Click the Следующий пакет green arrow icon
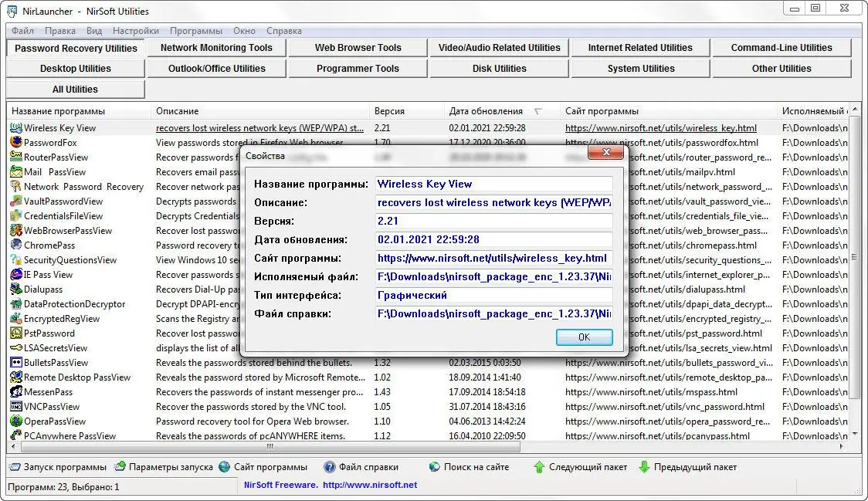The height and width of the screenshot is (501, 868). tap(541, 466)
